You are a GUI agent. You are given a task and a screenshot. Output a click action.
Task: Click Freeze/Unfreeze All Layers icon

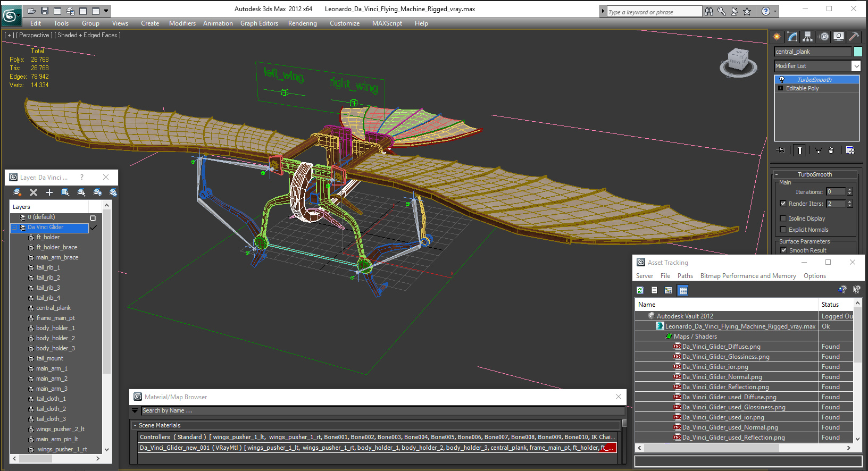[x=113, y=192]
